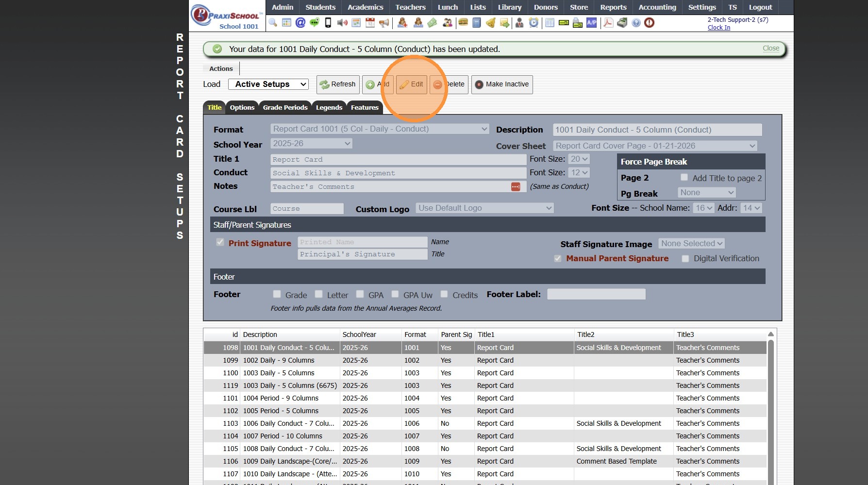Viewport: 868px width, 485px height.
Task: Expand the School Year dropdown
Action: pos(311,144)
